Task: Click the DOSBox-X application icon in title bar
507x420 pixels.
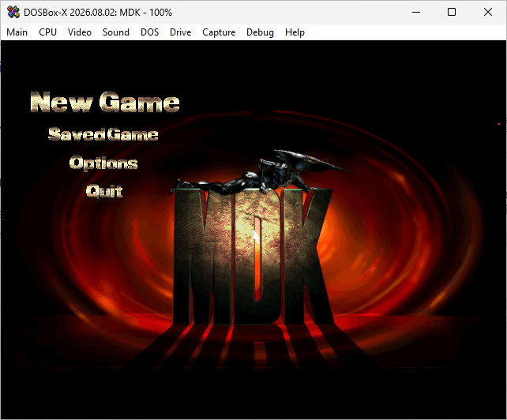Action: (x=13, y=13)
